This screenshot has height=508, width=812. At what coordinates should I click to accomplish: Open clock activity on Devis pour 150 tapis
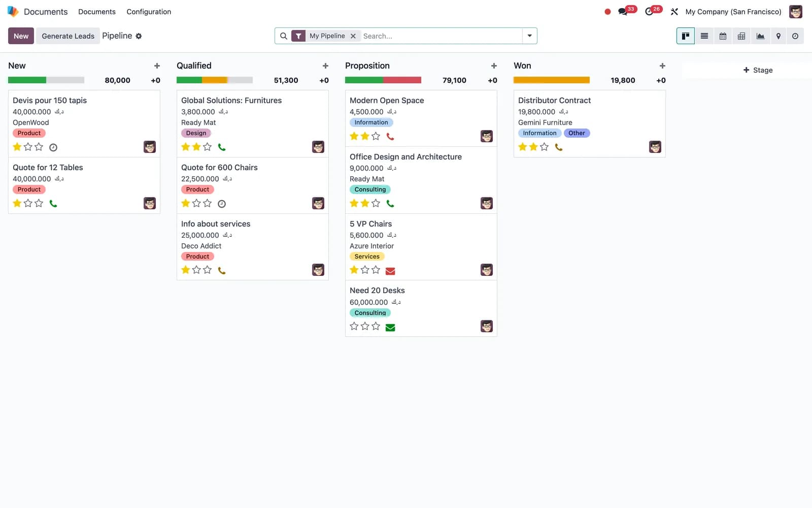pos(53,147)
